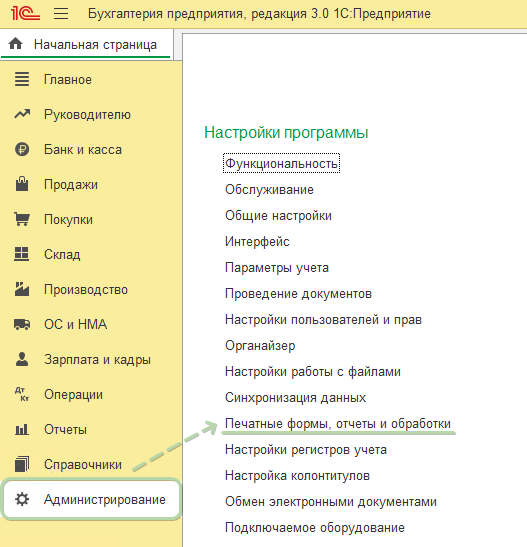The height and width of the screenshot is (547, 527).
Task: Open the Органайзер link
Action: [x=260, y=345]
